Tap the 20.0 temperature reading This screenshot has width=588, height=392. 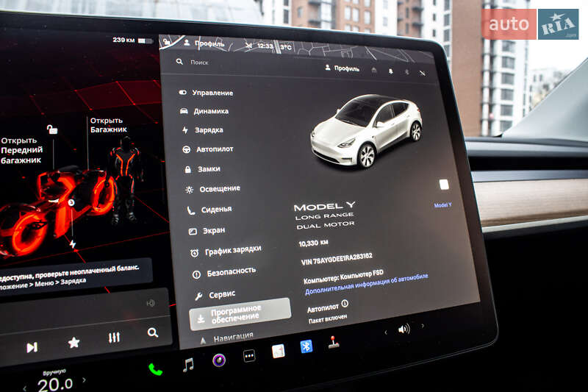[x=54, y=384]
